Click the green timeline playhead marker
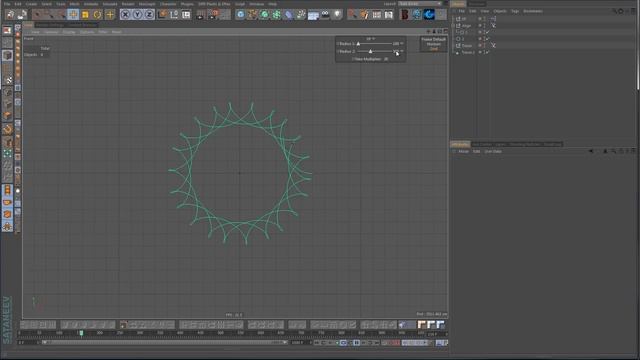 [81, 333]
